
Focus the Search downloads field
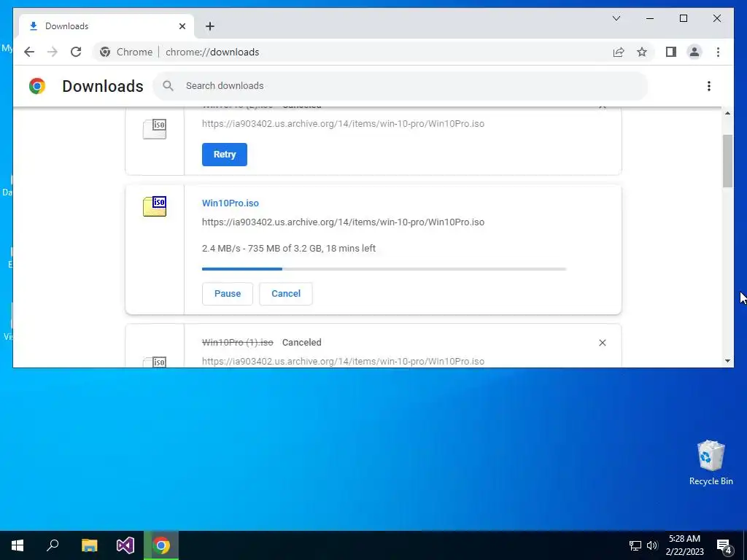click(400, 86)
